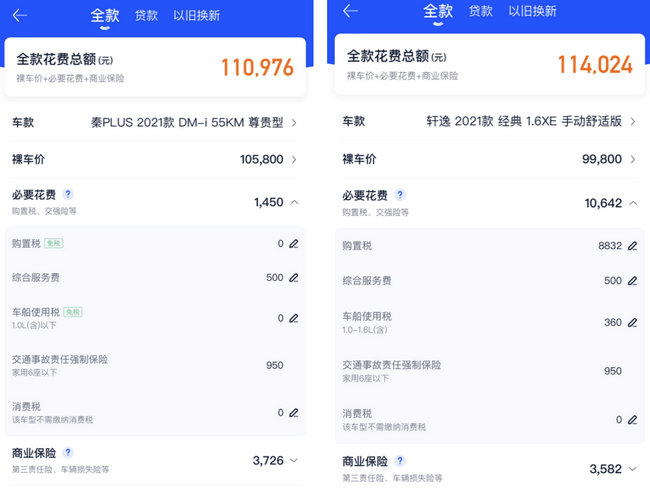650x491 pixels.
Task: Select 贷款 tab in left panel
Action: [x=146, y=16]
